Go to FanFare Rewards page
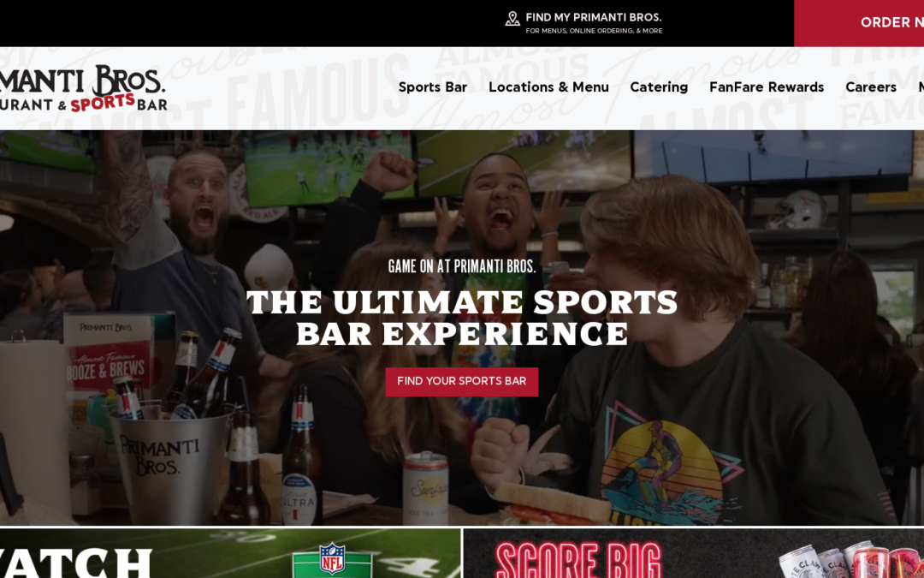Screen dimensions: 924x578 [767, 87]
